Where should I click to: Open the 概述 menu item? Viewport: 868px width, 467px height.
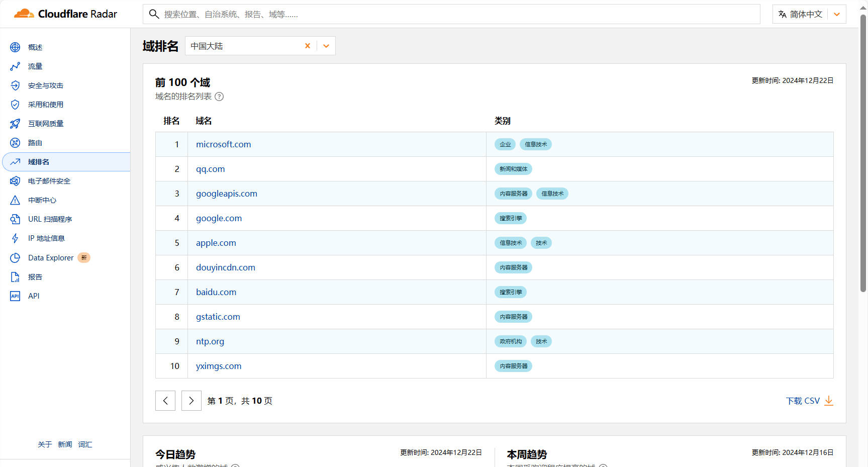coord(35,47)
